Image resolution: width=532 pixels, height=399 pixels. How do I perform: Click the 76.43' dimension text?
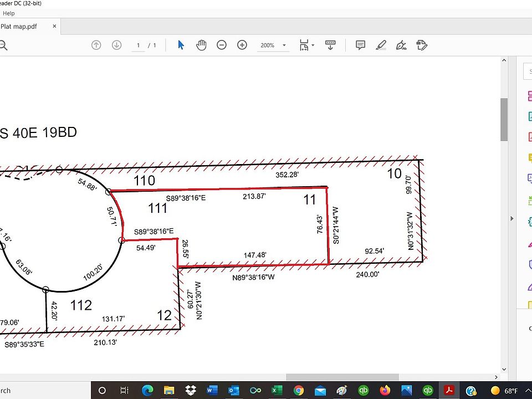(320, 224)
